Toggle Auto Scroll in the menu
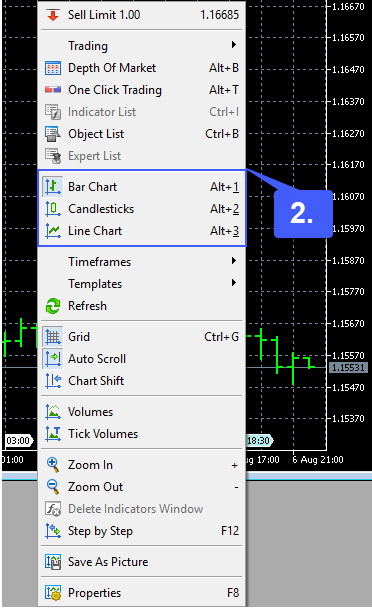The height and width of the screenshot is (609, 372). click(141, 359)
